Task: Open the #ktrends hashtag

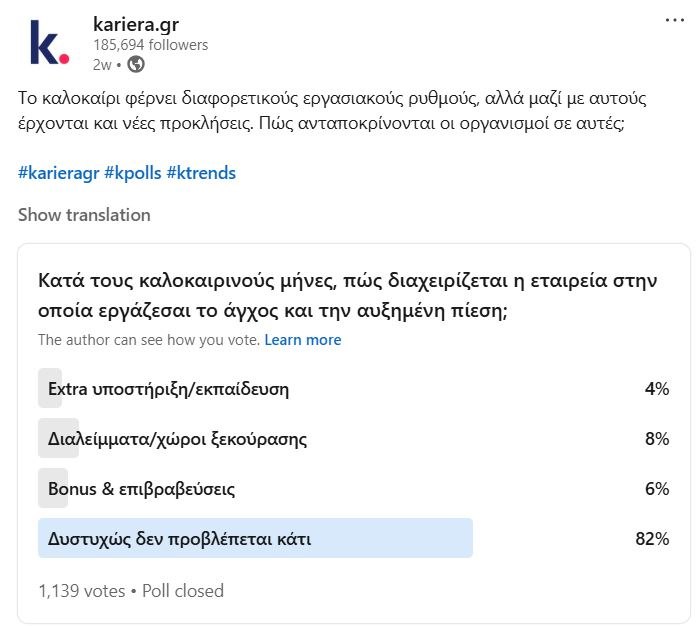Action: (201, 173)
